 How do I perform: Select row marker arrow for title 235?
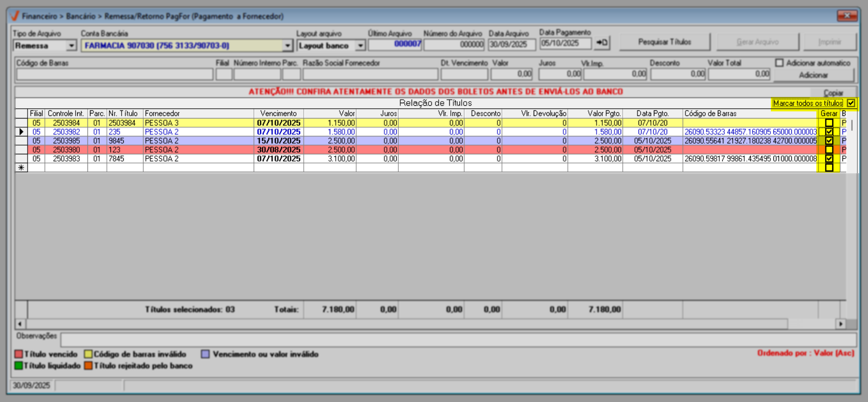[21, 132]
